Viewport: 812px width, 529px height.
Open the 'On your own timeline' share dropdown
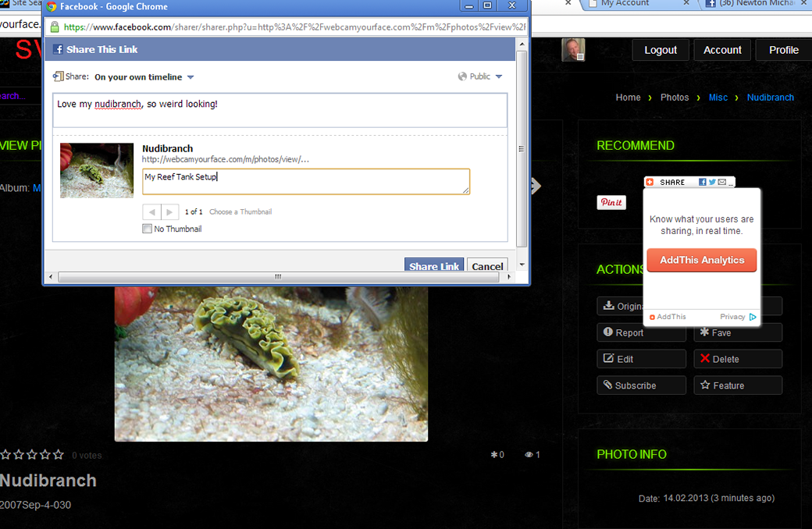144,77
